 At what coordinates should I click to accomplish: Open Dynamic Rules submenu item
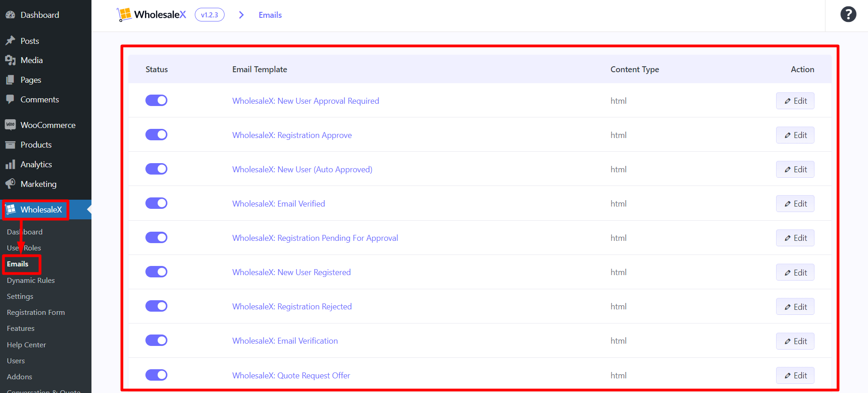(x=31, y=280)
